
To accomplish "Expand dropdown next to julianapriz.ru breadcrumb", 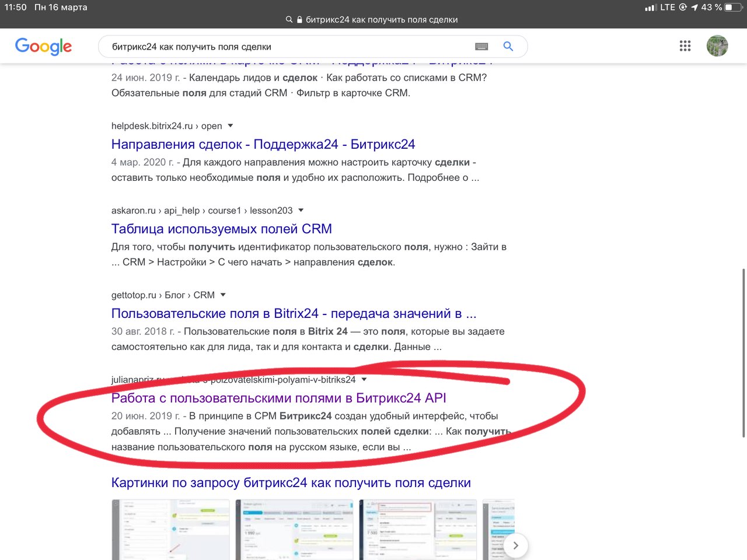I will tap(364, 379).
